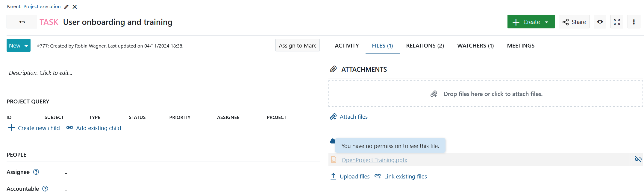
Task: Click the Share button
Action: click(574, 22)
